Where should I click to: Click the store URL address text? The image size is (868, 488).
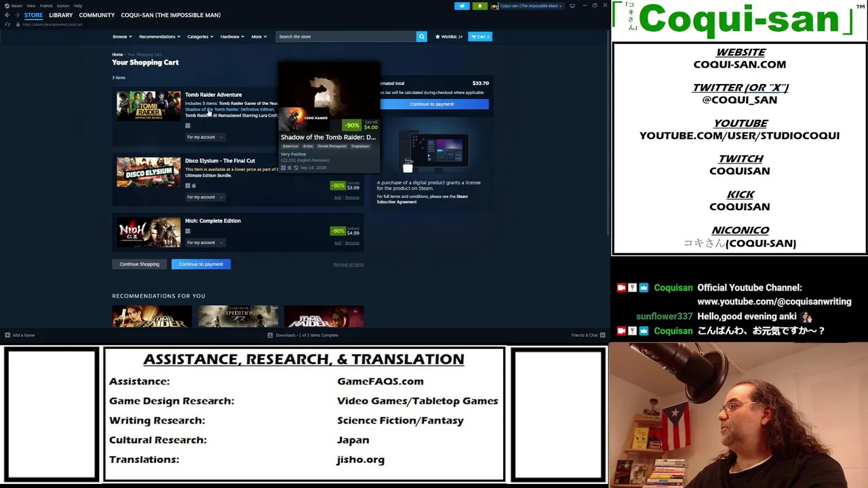click(52, 24)
